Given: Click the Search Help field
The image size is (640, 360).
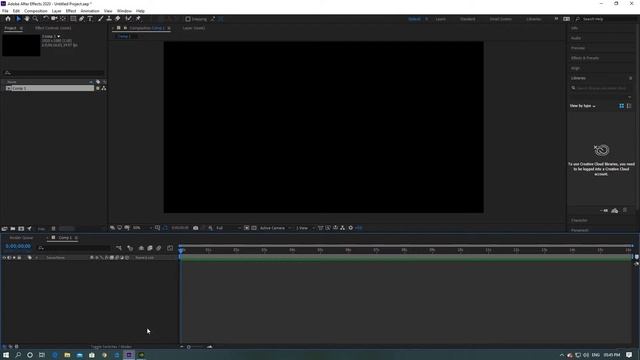Looking at the screenshot, I should pos(607,19).
